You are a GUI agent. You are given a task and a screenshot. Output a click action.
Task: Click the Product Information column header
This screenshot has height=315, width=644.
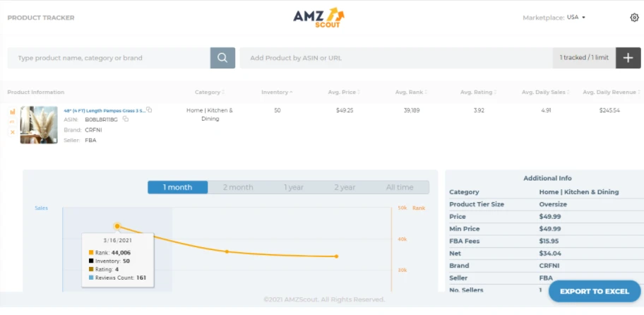(36, 92)
